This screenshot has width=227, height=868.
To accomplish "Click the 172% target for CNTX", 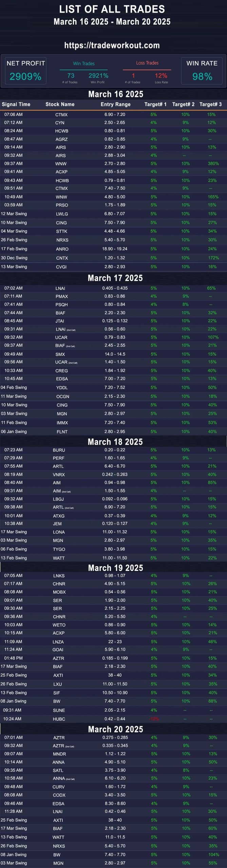I will (x=213, y=258).
